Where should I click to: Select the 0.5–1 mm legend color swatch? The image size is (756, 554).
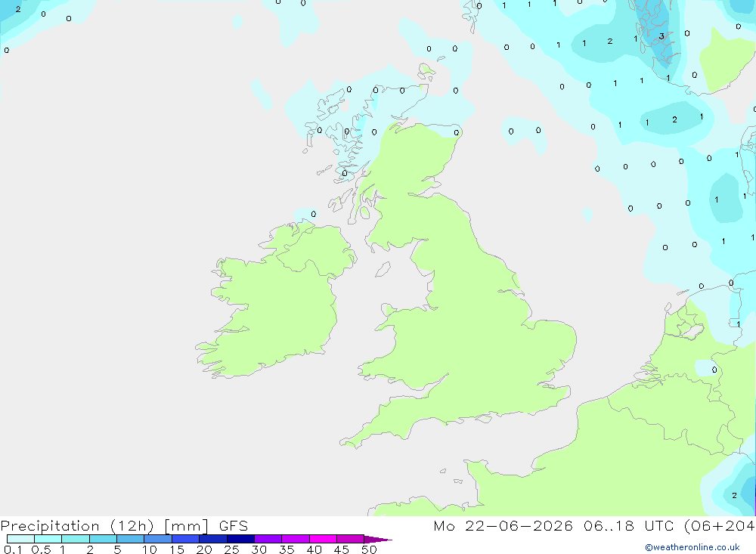pos(48,539)
